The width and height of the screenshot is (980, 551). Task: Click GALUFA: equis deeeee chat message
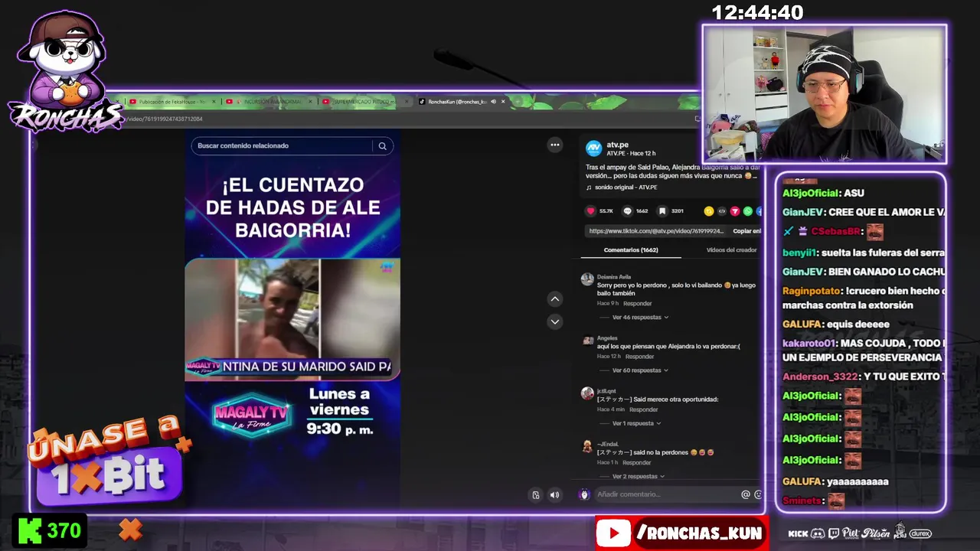pyautogui.click(x=836, y=324)
